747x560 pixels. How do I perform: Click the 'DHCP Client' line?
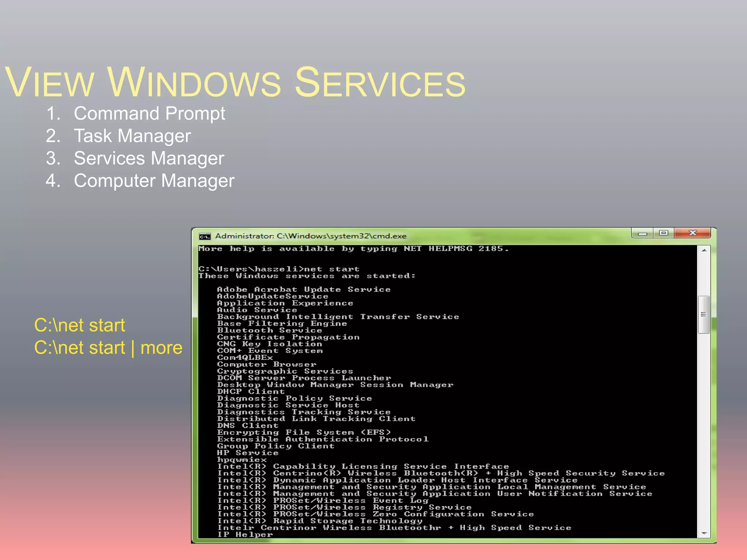(x=251, y=392)
